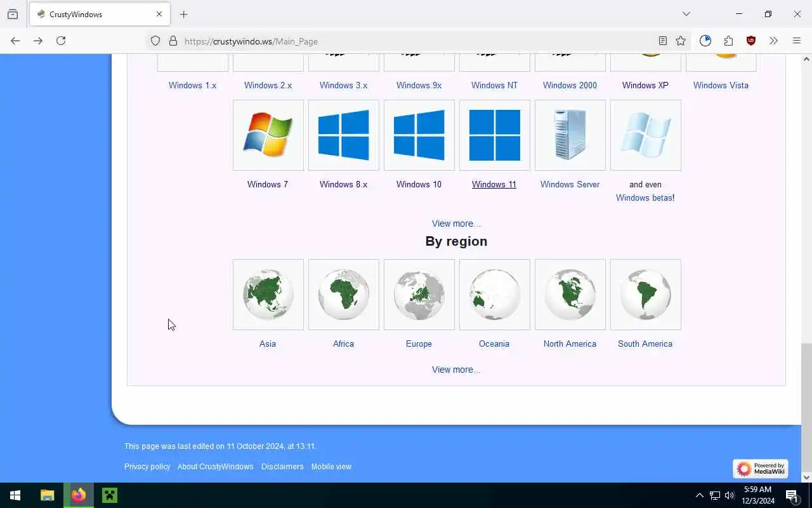The height and width of the screenshot is (508, 812).
Task: Open the Windows 10 logo thumbnail
Action: (419, 135)
